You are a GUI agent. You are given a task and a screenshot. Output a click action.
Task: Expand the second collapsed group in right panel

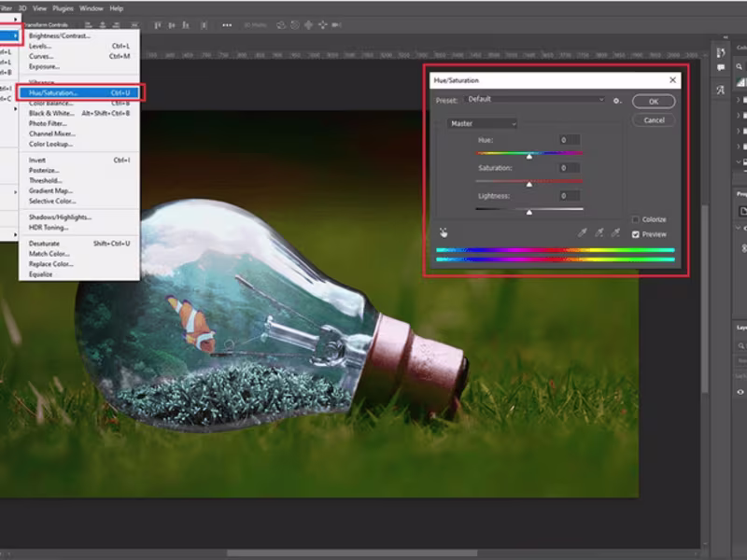(x=739, y=116)
